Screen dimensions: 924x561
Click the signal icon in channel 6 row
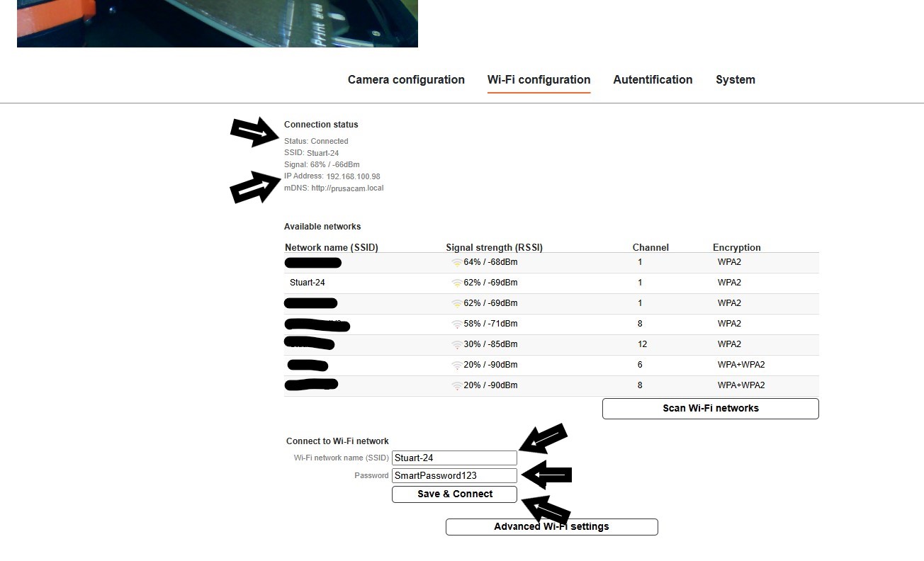[x=456, y=365]
